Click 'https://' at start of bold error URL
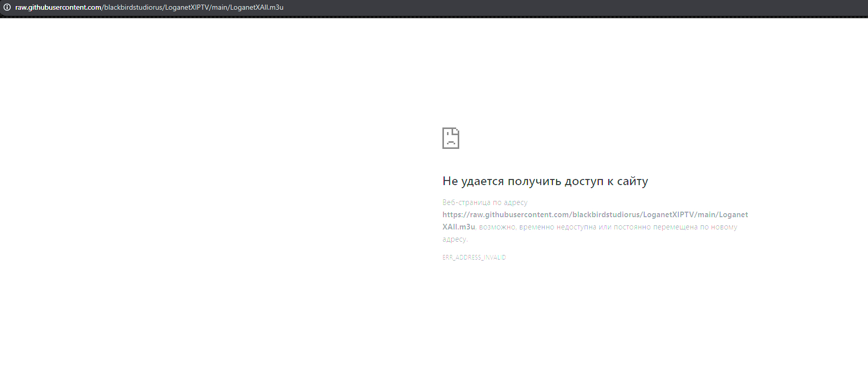Viewport: 868px width, 386px height. 455,215
